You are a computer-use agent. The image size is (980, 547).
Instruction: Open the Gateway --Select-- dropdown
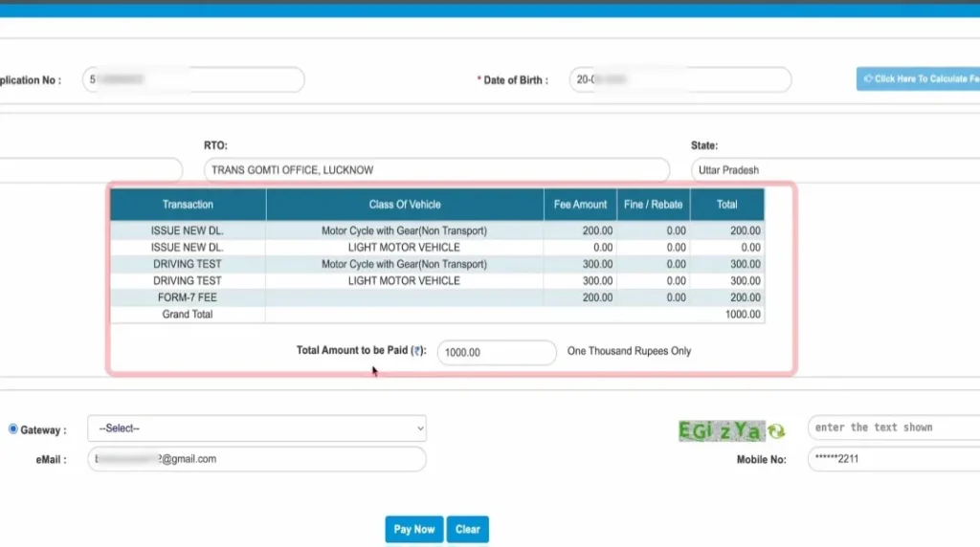click(x=256, y=428)
